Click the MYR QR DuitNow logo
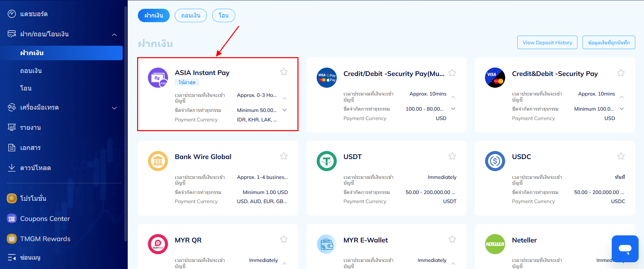This screenshot has width=644, height=269. click(158, 244)
